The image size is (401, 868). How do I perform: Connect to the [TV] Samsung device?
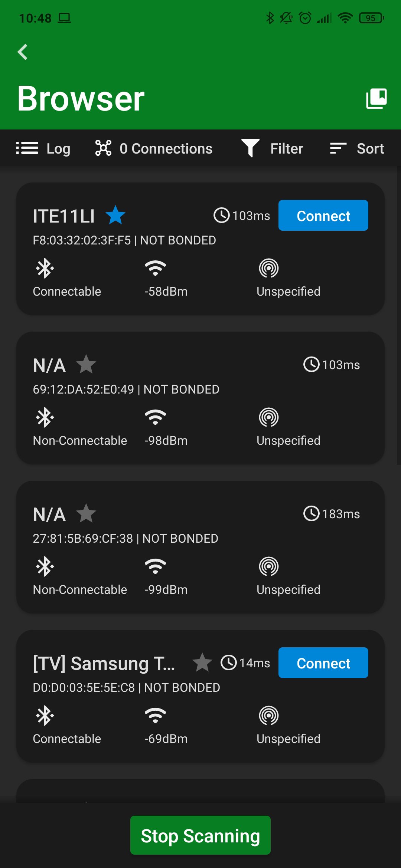(x=323, y=663)
